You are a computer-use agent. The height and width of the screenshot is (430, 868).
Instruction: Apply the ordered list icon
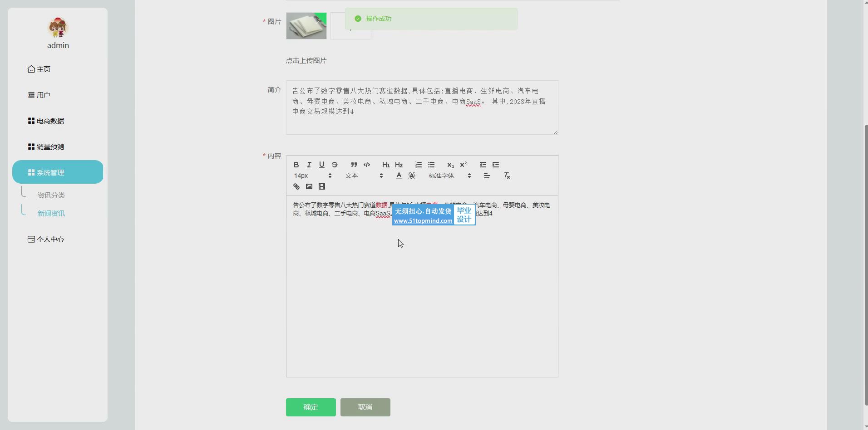(419, 165)
